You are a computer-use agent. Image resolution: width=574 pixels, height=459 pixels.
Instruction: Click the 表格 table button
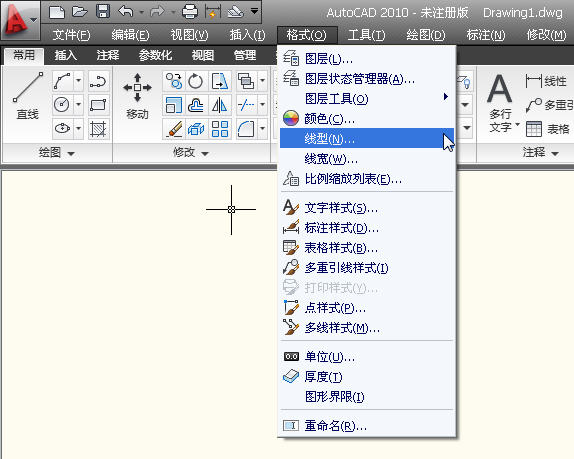[548, 129]
